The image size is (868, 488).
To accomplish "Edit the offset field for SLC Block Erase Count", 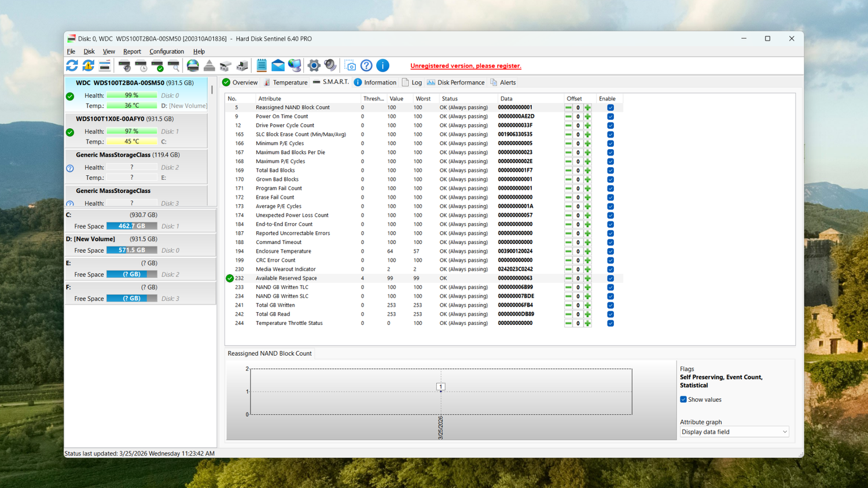I will point(578,135).
